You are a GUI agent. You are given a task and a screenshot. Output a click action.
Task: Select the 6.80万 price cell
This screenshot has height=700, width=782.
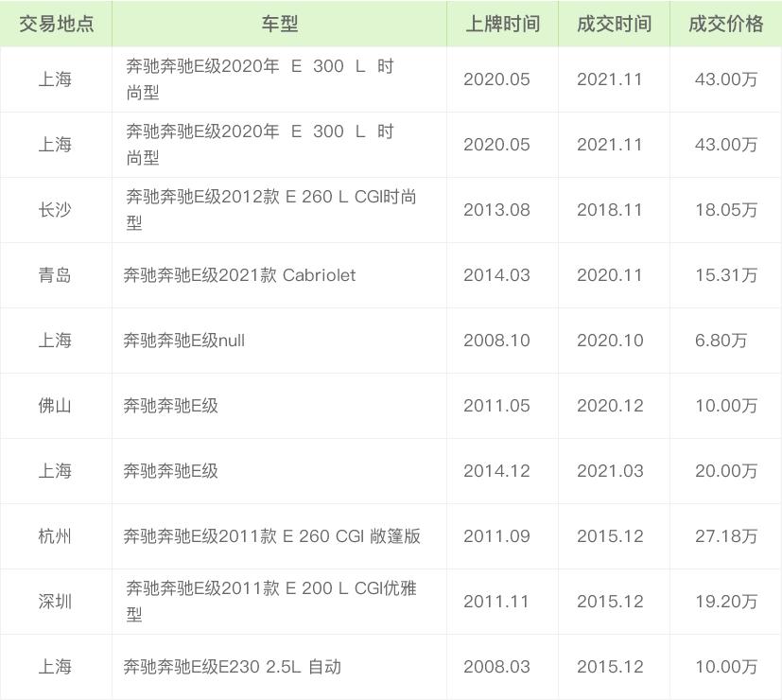[x=721, y=341]
